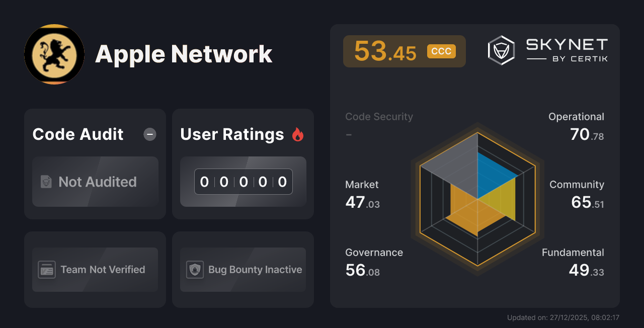Image resolution: width=644 pixels, height=328 pixels.
Task: Click the User Ratings counter display
Action: [243, 182]
